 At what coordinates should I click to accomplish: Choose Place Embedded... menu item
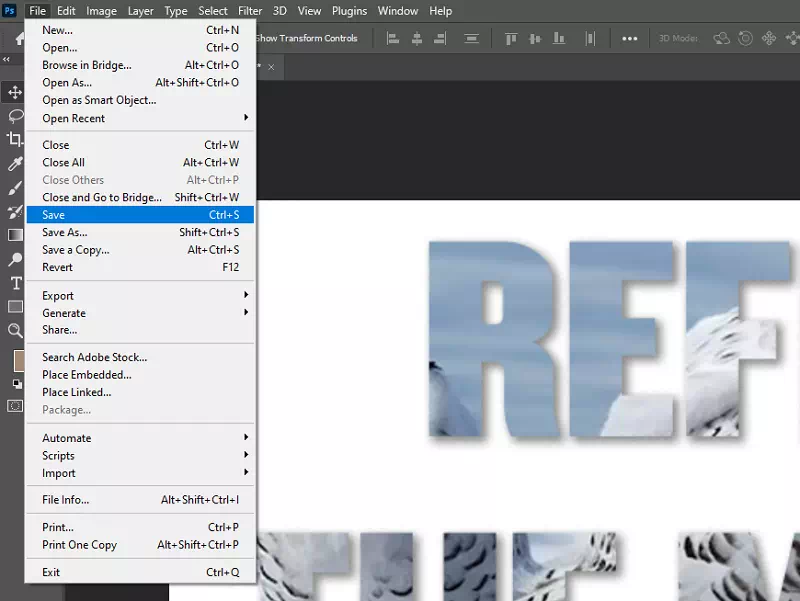140,374
